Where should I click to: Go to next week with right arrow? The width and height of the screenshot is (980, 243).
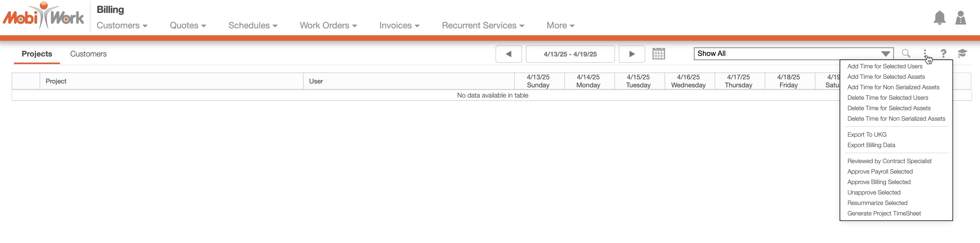point(631,54)
